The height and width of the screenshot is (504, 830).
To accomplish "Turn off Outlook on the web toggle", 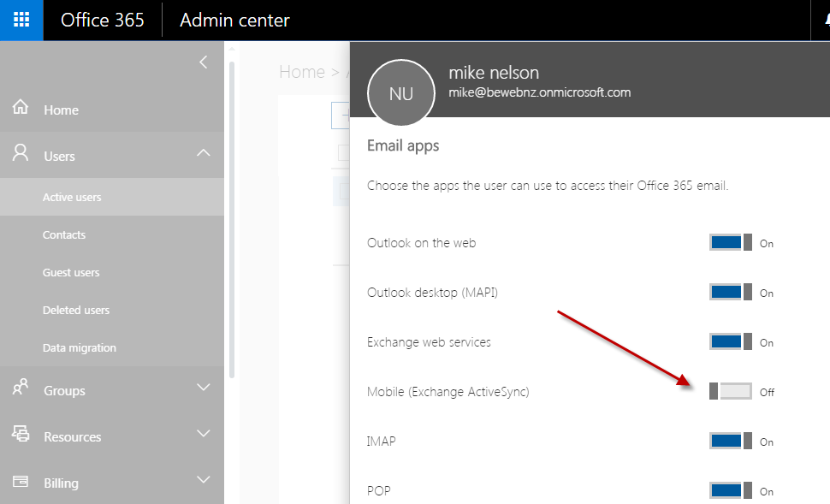I will coord(731,242).
